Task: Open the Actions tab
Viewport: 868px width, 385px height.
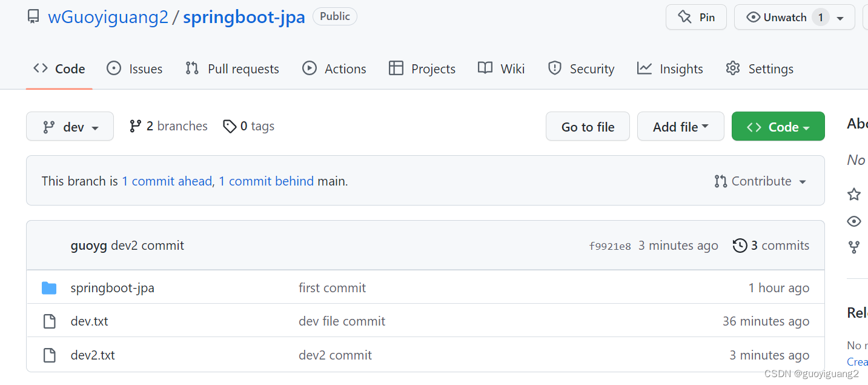Action: click(x=334, y=69)
